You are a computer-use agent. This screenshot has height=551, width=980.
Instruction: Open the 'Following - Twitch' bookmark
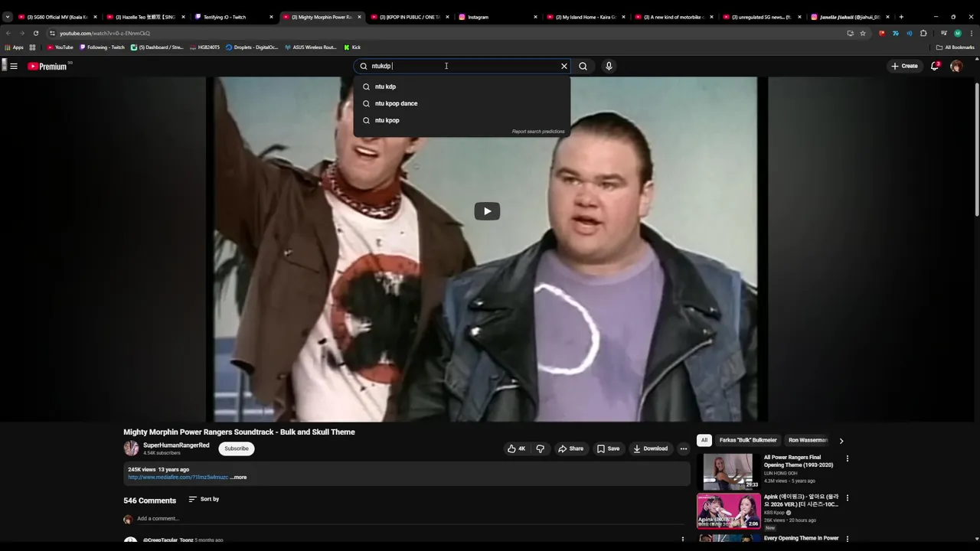[103, 47]
